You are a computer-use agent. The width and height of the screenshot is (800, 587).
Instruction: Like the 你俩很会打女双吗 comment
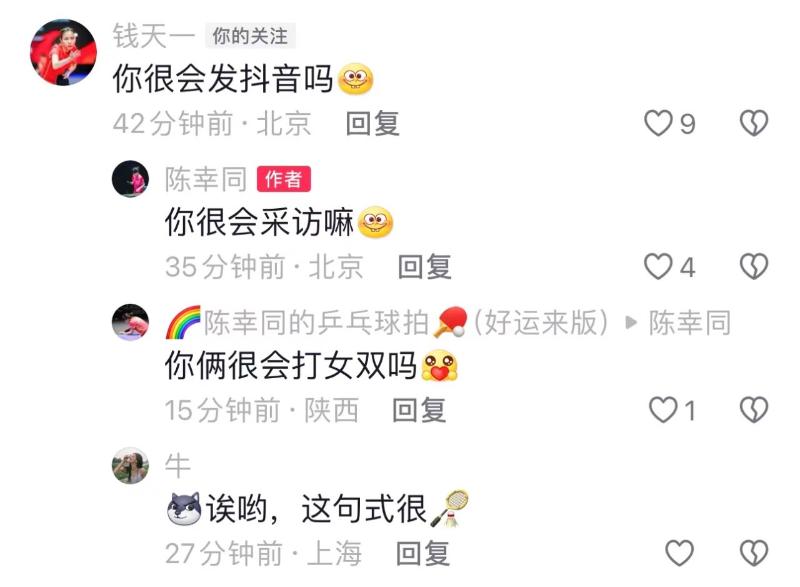(663, 410)
